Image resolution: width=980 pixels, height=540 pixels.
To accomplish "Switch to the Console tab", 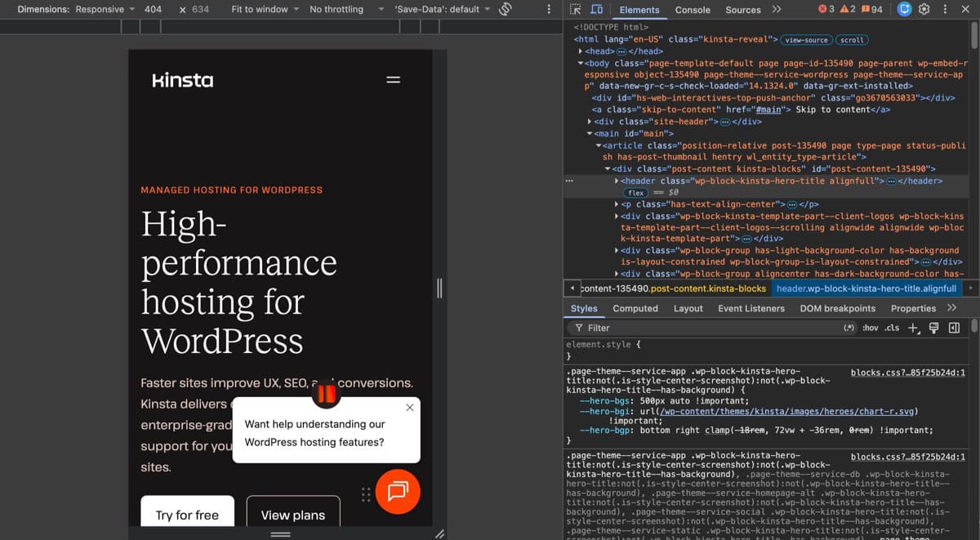I will pyautogui.click(x=693, y=10).
